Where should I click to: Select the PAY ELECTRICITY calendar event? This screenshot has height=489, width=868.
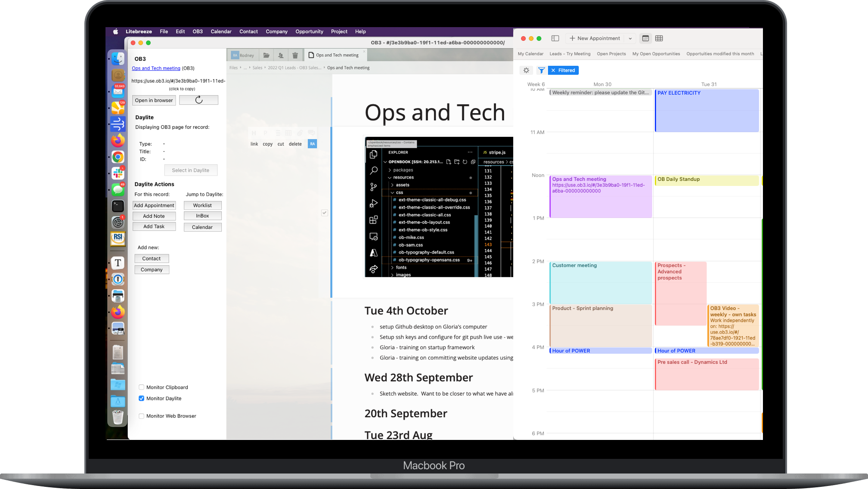(x=706, y=110)
